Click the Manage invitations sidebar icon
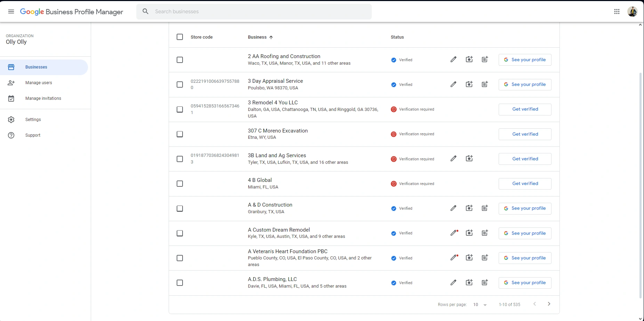This screenshot has height=321, width=644. coord(11,98)
